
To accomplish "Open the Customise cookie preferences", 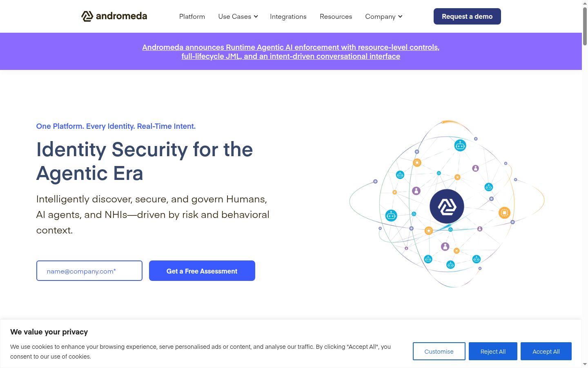I will [x=439, y=351].
